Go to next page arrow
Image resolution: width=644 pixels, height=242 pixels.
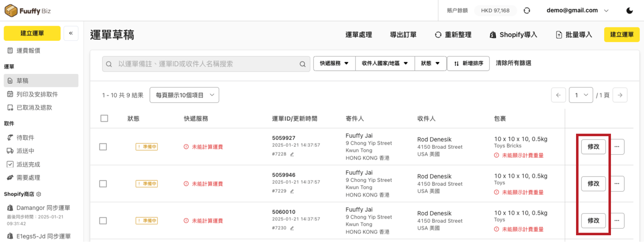tap(620, 95)
